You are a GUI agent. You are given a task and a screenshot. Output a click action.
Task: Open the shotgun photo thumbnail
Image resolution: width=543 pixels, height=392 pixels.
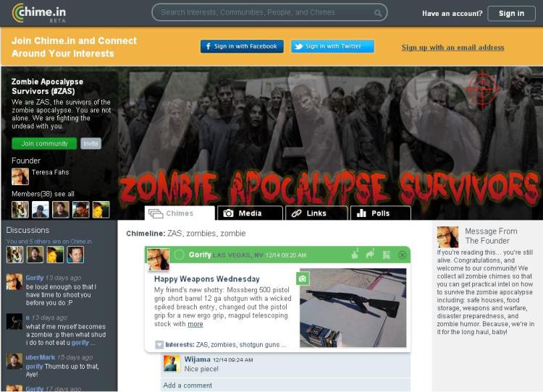pos(353,307)
